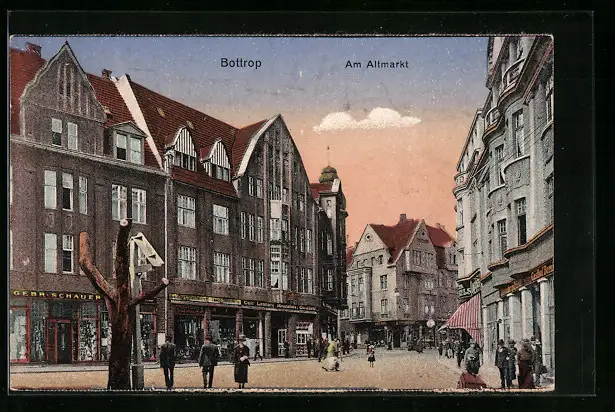Click the "Bottrop" caption text

click(x=241, y=63)
